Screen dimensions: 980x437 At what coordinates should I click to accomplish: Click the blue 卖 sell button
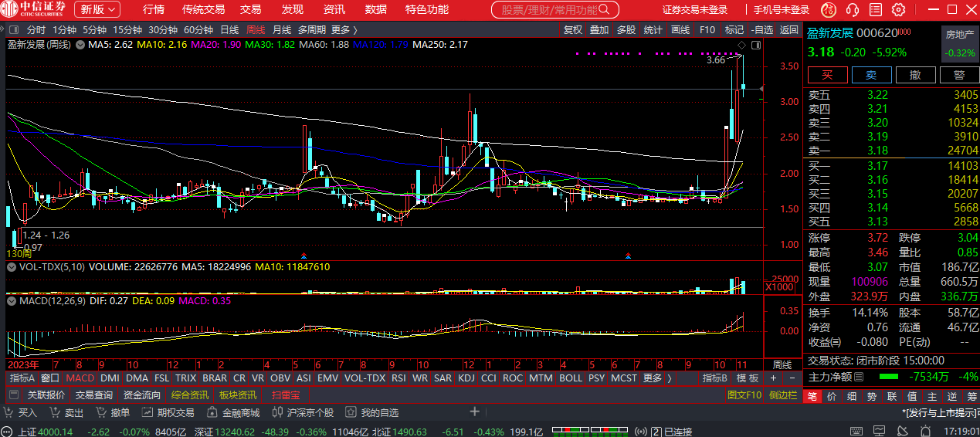(871, 75)
